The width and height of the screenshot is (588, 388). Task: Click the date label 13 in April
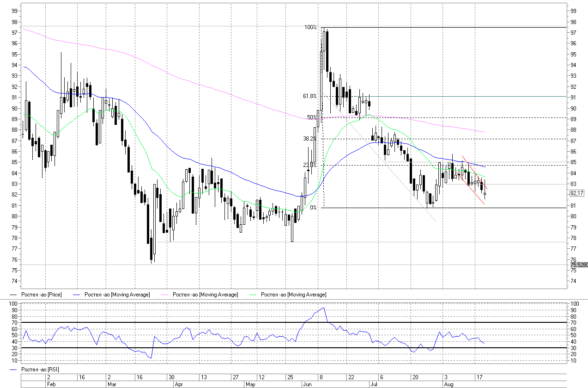point(202,377)
